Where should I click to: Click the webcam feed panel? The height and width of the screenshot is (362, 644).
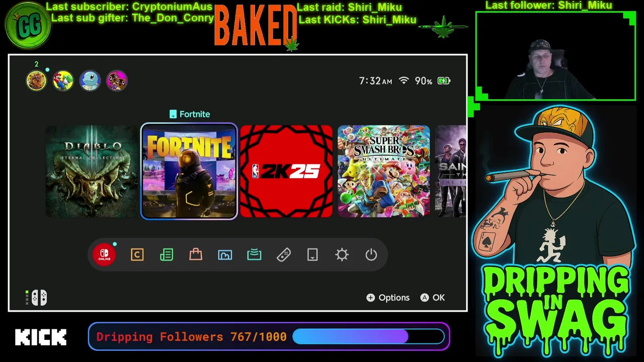click(555, 56)
